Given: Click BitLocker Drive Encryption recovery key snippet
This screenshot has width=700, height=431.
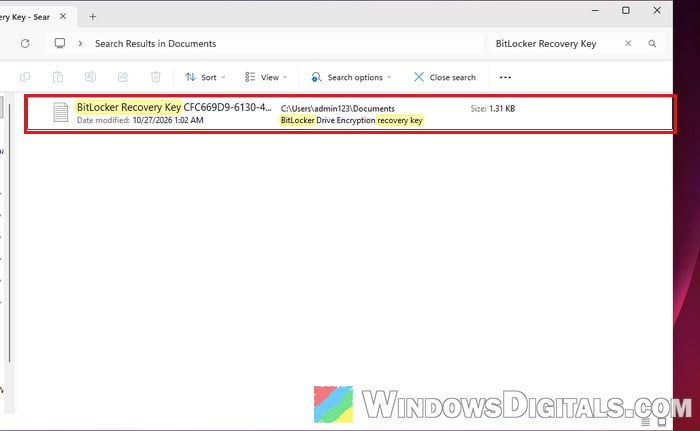Looking at the screenshot, I should click(x=351, y=120).
